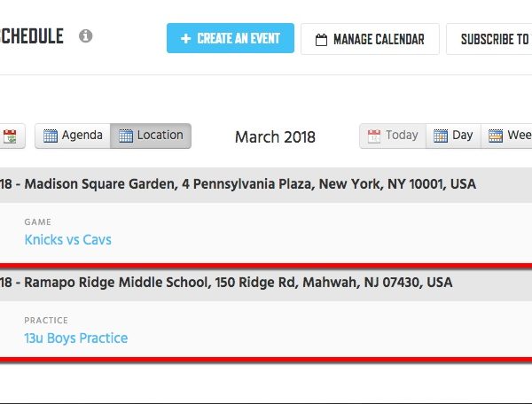Click the Today calendar icon
The height and width of the screenshot is (404, 532).
(x=374, y=136)
